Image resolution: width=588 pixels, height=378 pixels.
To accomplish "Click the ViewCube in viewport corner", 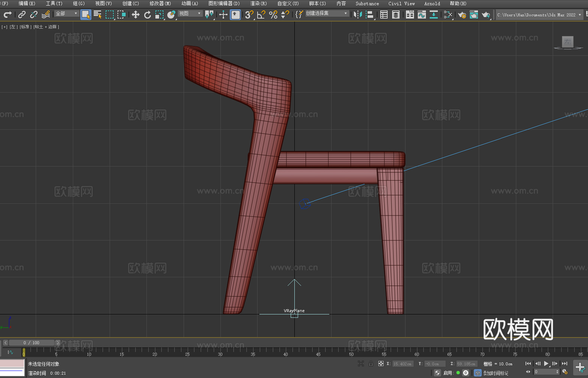I will (x=568, y=42).
